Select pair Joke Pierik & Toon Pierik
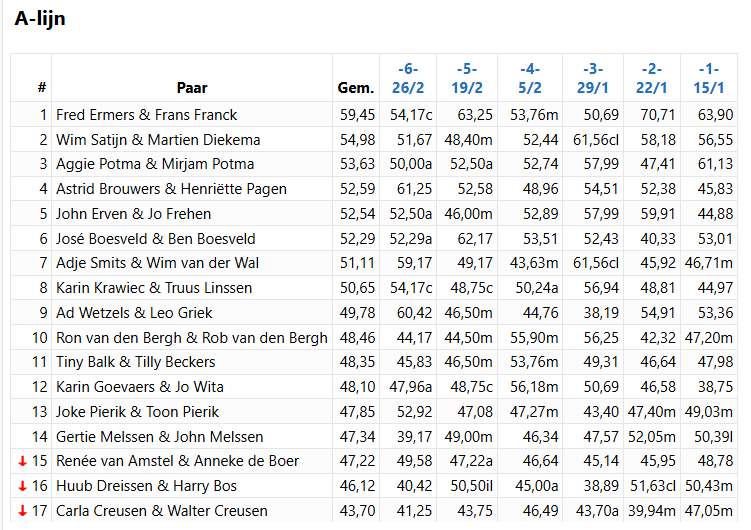Screen dimensions: 751x530 (x=137, y=412)
